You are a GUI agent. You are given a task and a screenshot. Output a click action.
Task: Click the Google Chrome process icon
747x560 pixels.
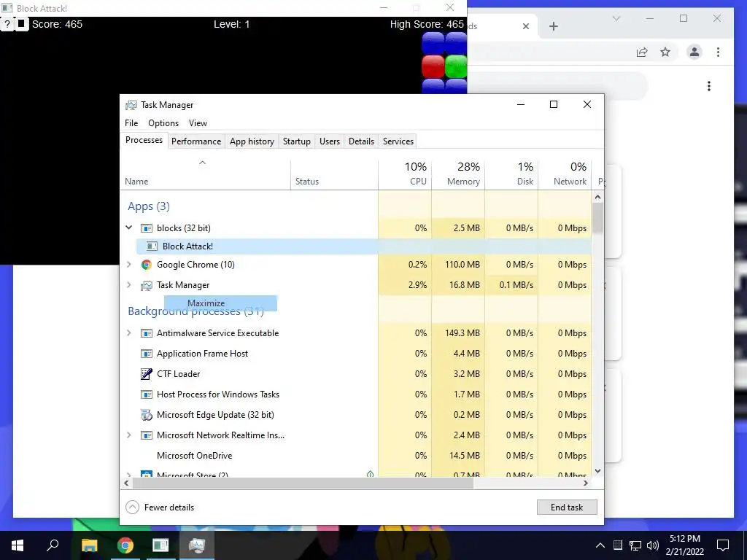pos(147,265)
